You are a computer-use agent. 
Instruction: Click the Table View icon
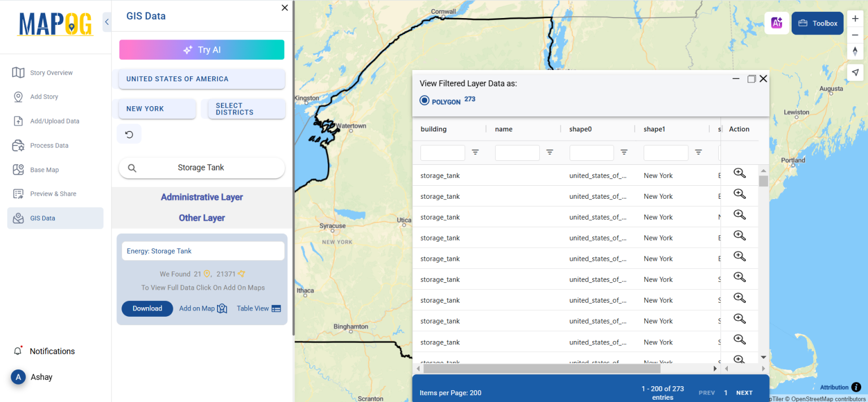[276, 308]
